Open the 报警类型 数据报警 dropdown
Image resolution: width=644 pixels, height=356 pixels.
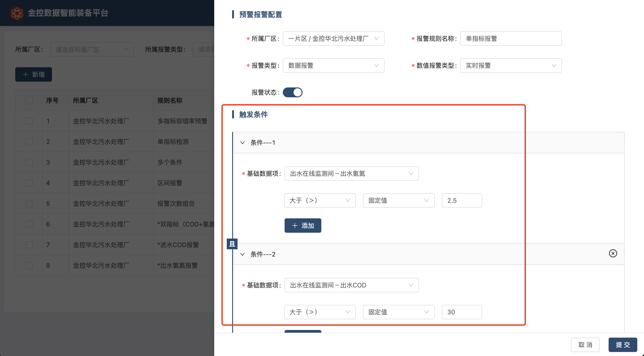(x=333, y=65)
